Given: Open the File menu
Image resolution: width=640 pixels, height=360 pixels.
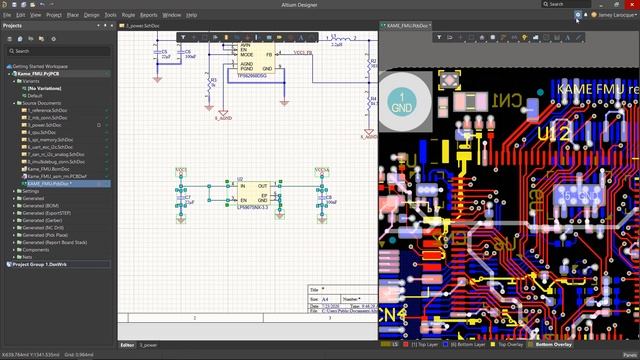Looking at the screenshot, I should coord(7,15).
